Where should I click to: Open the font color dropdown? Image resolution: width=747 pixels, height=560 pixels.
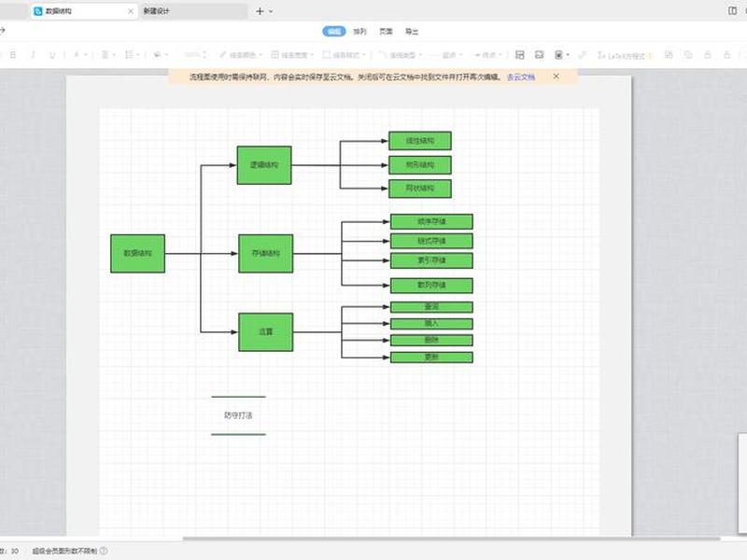coord(79,55)
